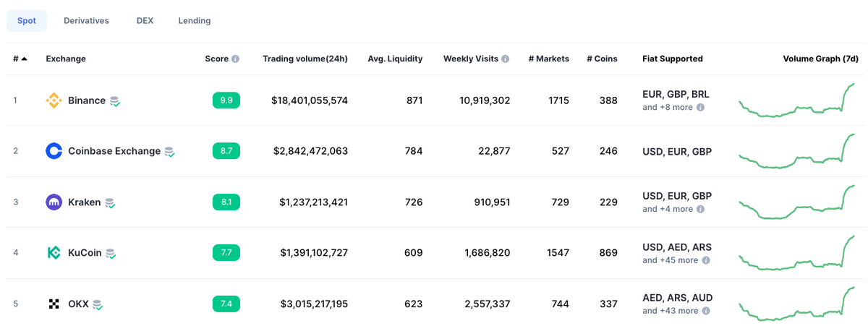
Task: Sort by Avg. Liquidity header
Action: pyautogui.click(x=395, y=59)
